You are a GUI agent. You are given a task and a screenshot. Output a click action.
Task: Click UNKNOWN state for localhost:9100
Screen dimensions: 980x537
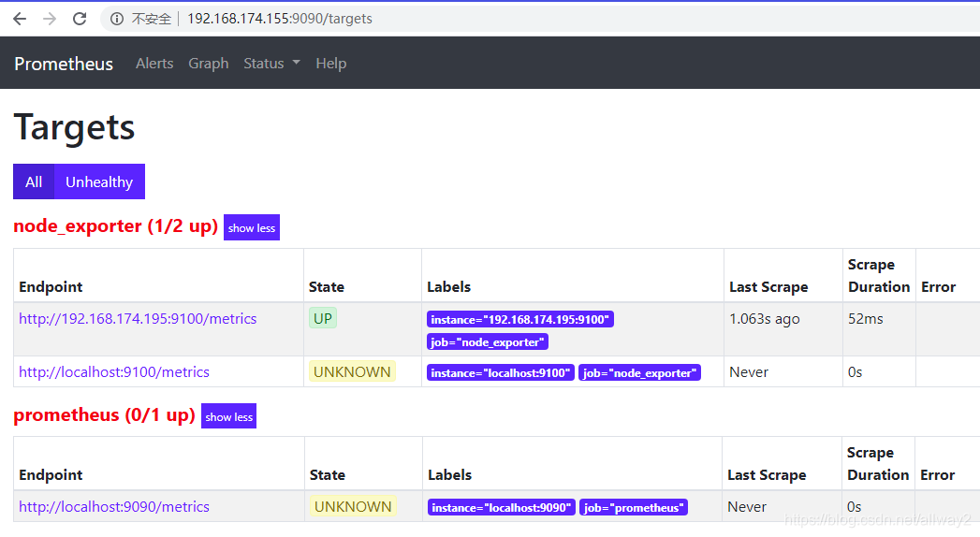[352, 372]
